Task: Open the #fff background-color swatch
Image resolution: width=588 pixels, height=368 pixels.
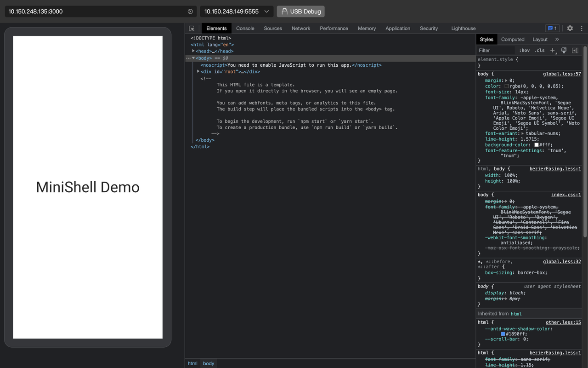Action: tap(536, 145)
